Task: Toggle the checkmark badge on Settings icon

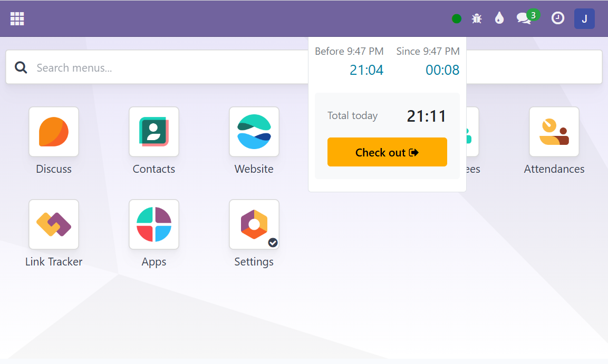Action: [x=273, y=243]
